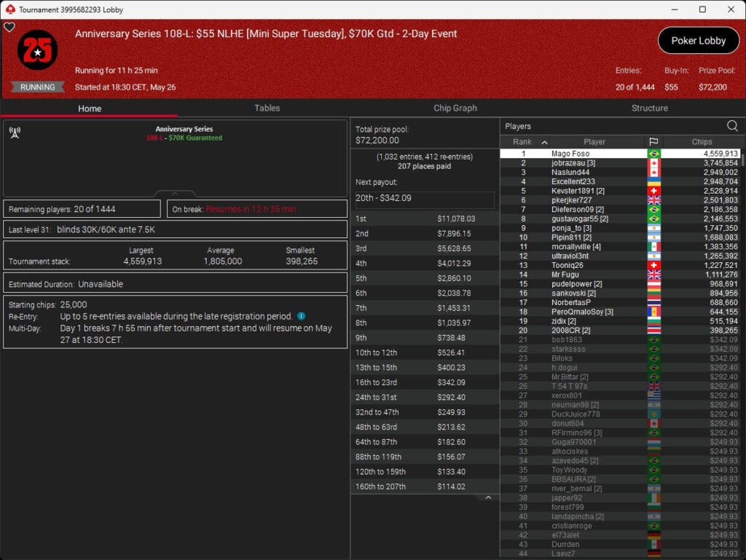Click PeroQmaloSoy's flag icon
746x560 pixels.
point(653,312)
